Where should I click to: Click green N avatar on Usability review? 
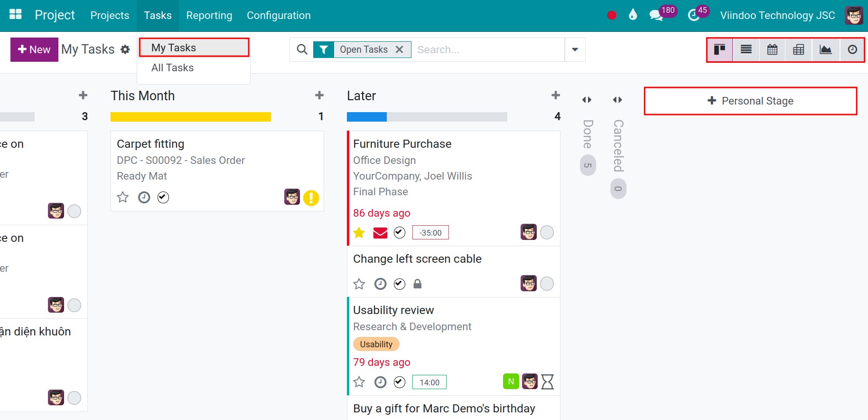tap(511, 381)
